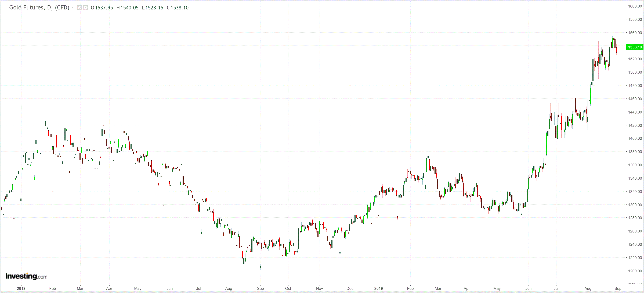Click the Investing.com logo
This screenshot has height=293, width=644.
coord(26,276)
